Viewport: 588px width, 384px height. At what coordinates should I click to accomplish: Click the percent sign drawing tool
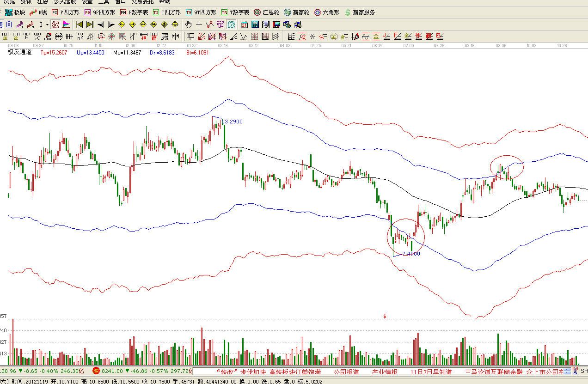click(312, 37)
